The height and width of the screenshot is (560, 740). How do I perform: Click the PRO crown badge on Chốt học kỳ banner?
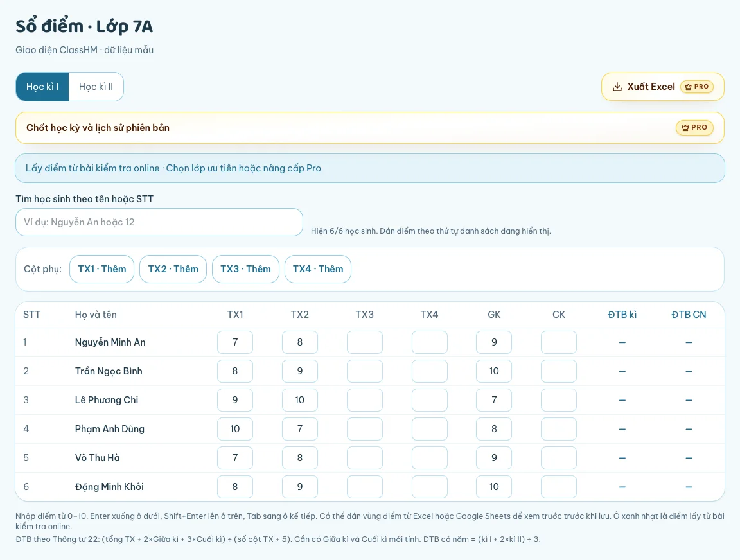(x=694, y=127)
